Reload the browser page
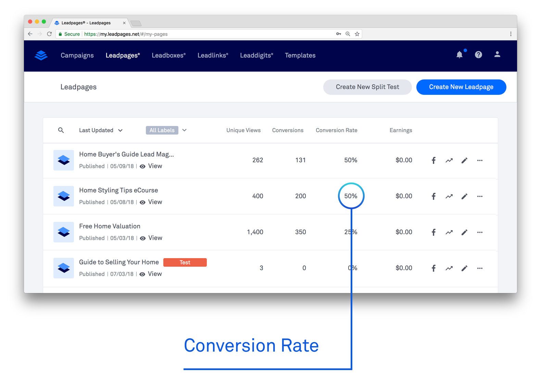This screenshot has height=392, width=541. click(49, 34)
